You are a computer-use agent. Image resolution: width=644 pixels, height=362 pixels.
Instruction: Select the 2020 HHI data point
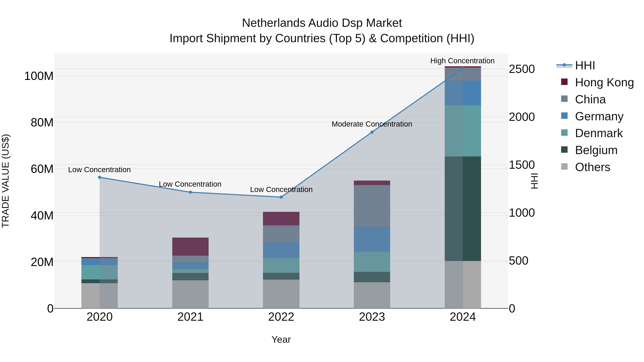[x=99, y=177]
